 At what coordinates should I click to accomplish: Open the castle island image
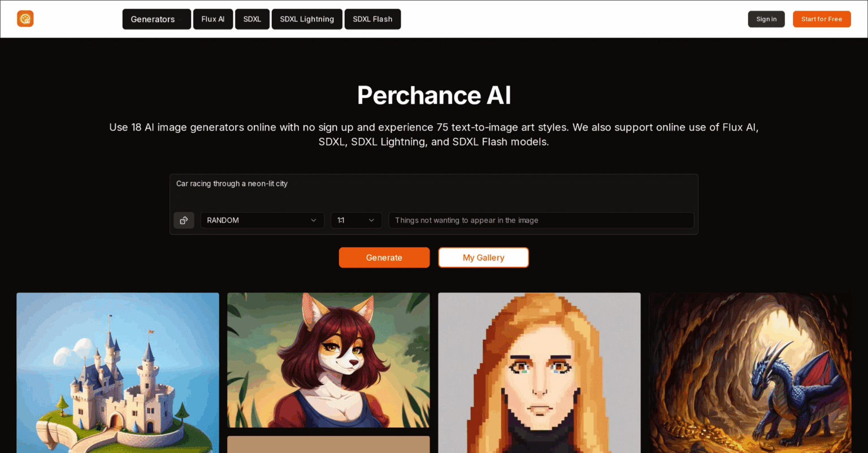[118, 373]
